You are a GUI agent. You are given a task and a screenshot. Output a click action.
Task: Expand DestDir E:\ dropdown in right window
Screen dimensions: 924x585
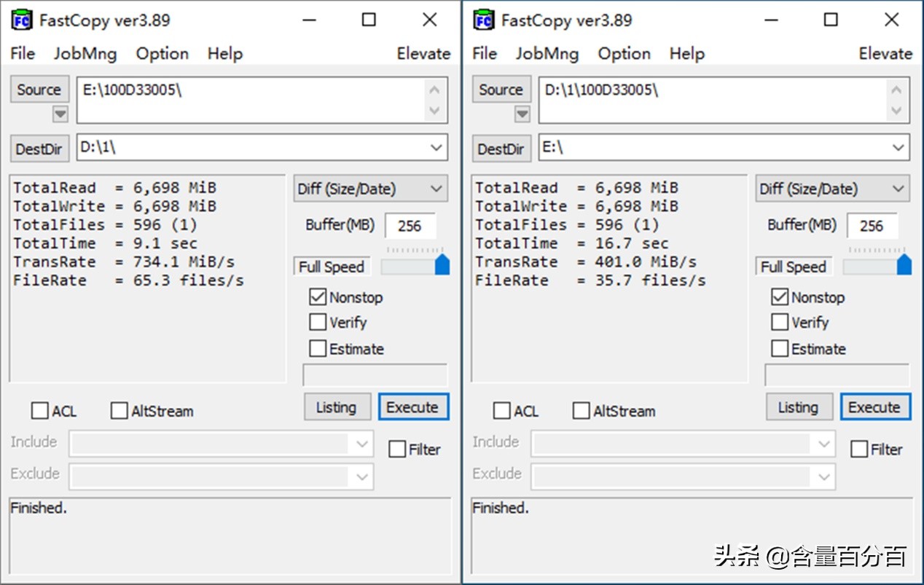click(x=898, y=147)
